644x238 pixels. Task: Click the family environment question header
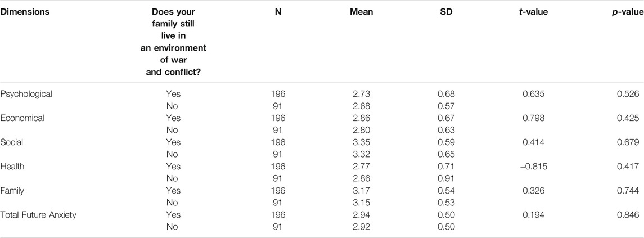tap(173, 42)
